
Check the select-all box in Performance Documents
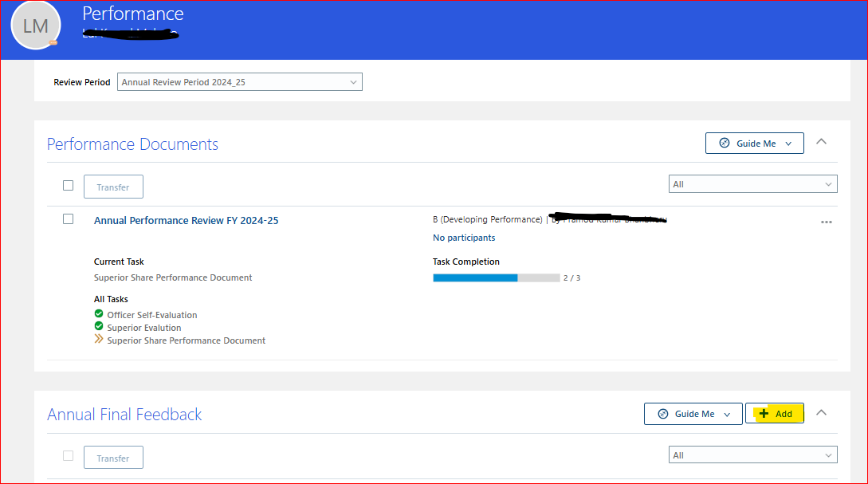(x=68, y=184)
